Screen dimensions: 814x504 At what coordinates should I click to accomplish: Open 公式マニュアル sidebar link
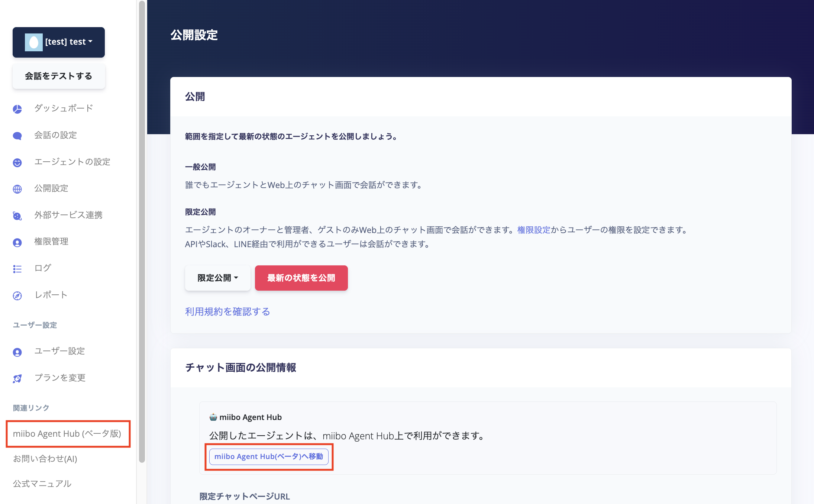point(42,484)
